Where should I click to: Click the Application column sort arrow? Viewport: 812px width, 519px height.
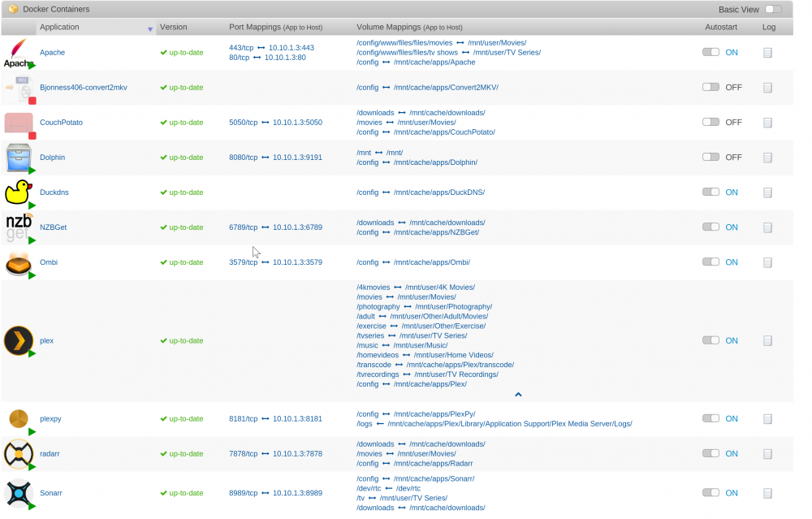tap(150, 29)
